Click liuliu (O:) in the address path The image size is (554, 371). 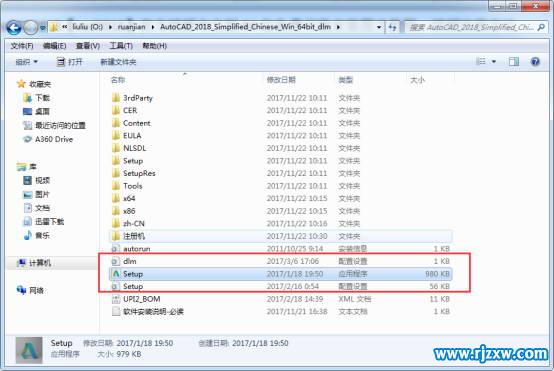pyautogui.click(x=88, y=27)
